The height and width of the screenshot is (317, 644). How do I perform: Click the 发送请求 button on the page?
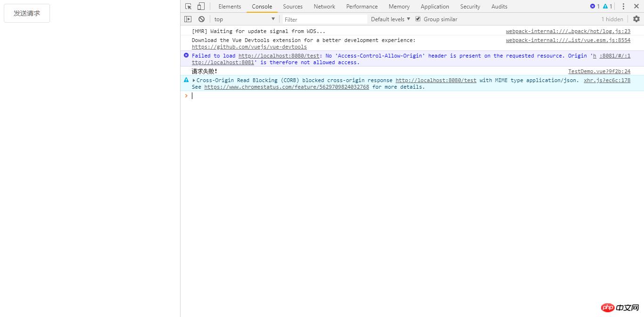coord(26,13)
